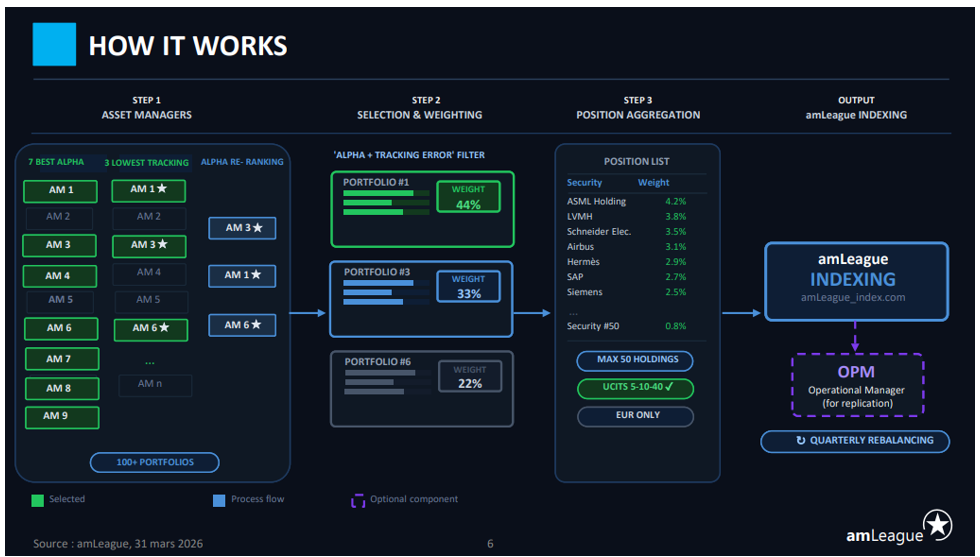The image size is (980, 557).
Task: Select starred AM 6 under Alpha Re-Ranking
Action: pos(242,325)
